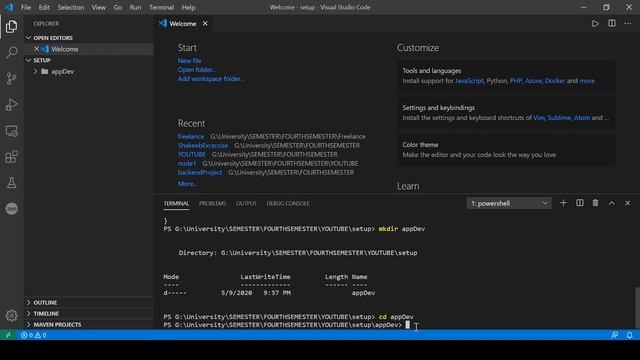640x360 pixels.
Task: Open the recent node1 folder
Action: 187,163
